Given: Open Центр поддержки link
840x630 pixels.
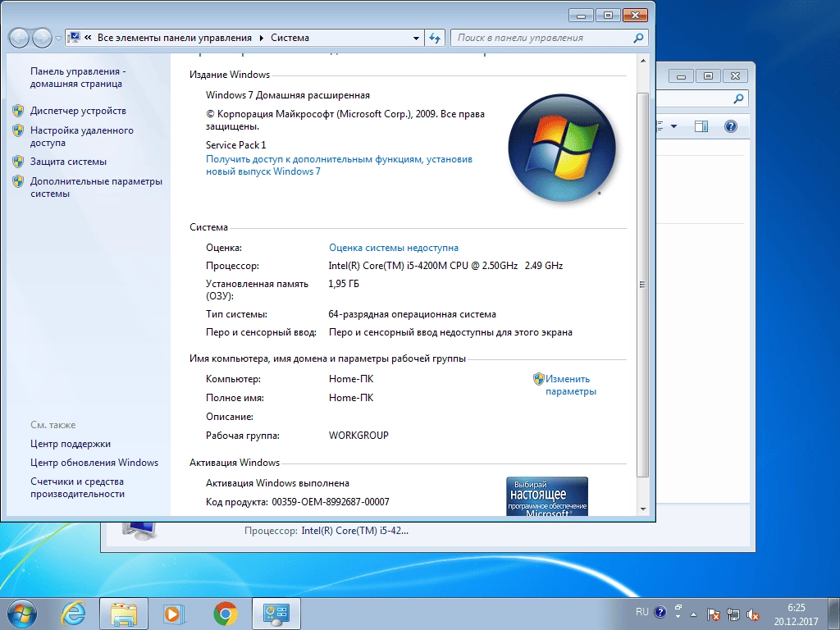Looking at the screenshot, I should point(71,444).
